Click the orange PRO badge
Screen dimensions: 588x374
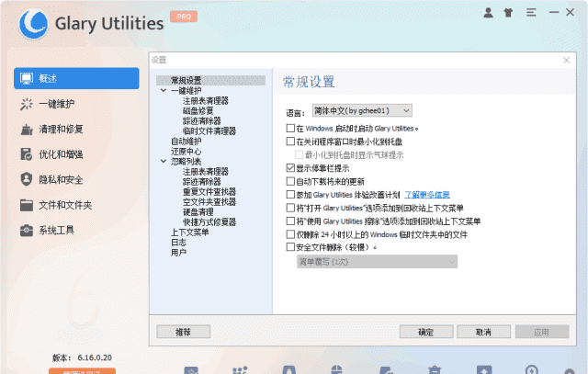(184, 17)
